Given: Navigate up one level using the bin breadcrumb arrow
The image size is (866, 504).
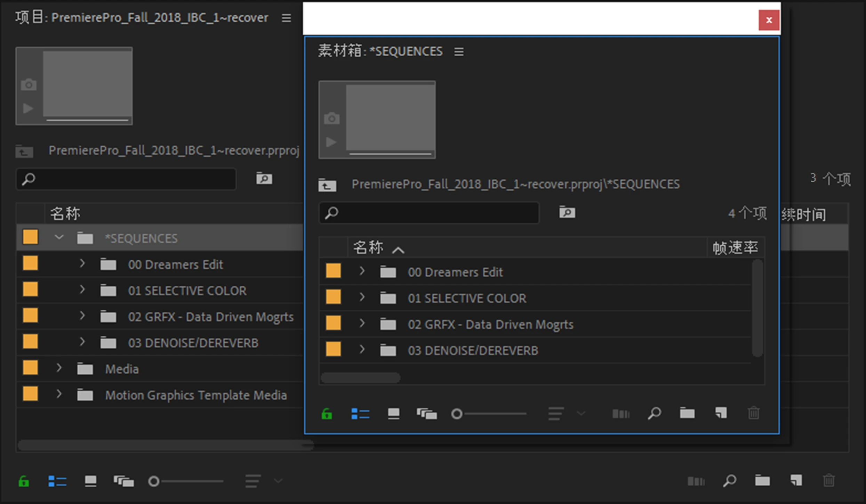Looking at the screenshot, I should 327,185.
